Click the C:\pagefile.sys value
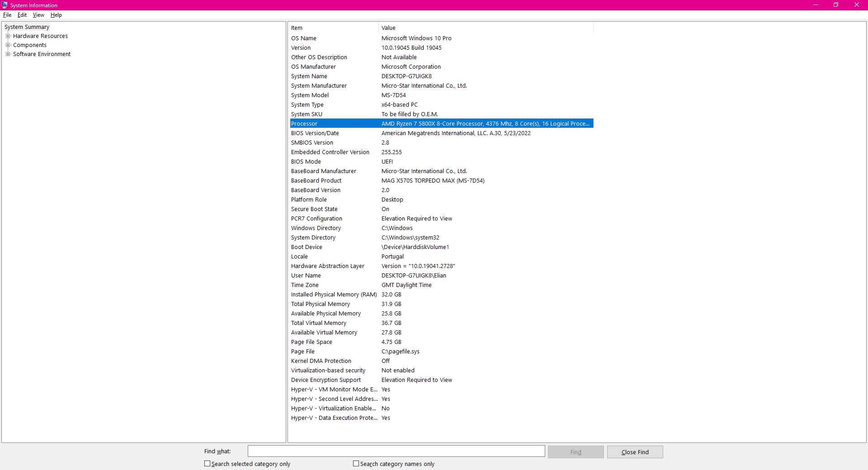The height and width of the screenshot is (470, 868). pos(400,352)
